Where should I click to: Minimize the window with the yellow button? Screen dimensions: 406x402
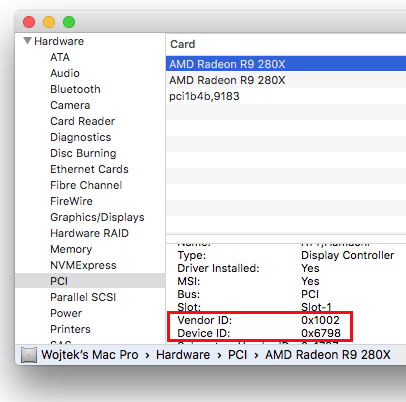point(49,22)
